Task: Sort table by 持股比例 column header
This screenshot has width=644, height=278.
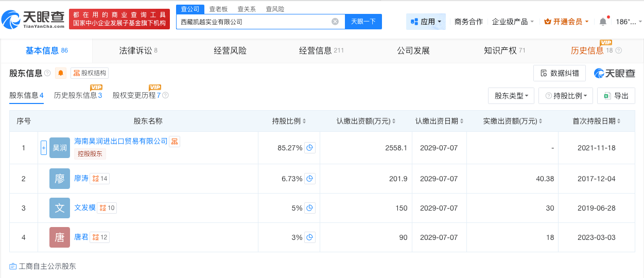Action: (x=289, y=121)
